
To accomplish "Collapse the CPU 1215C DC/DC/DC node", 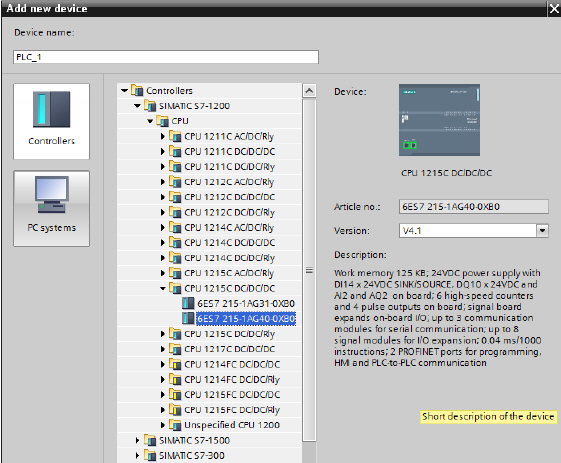I will (163, 288).
